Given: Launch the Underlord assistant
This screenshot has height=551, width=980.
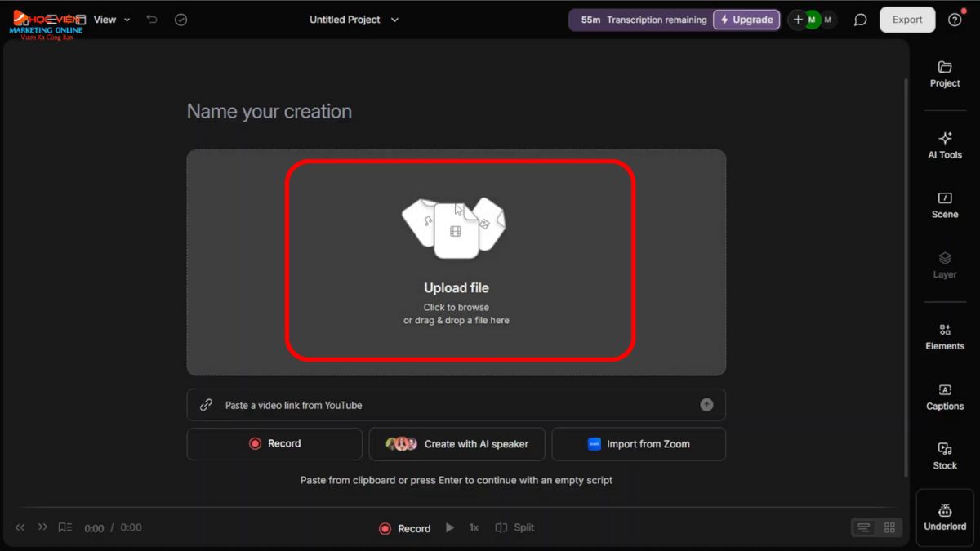Looking at the screenshot, I should point(945,518).
